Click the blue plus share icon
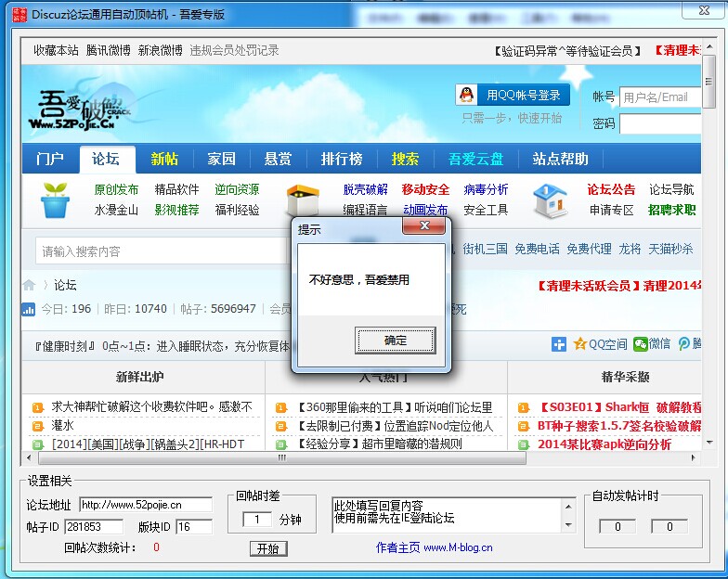 [559, 344]
